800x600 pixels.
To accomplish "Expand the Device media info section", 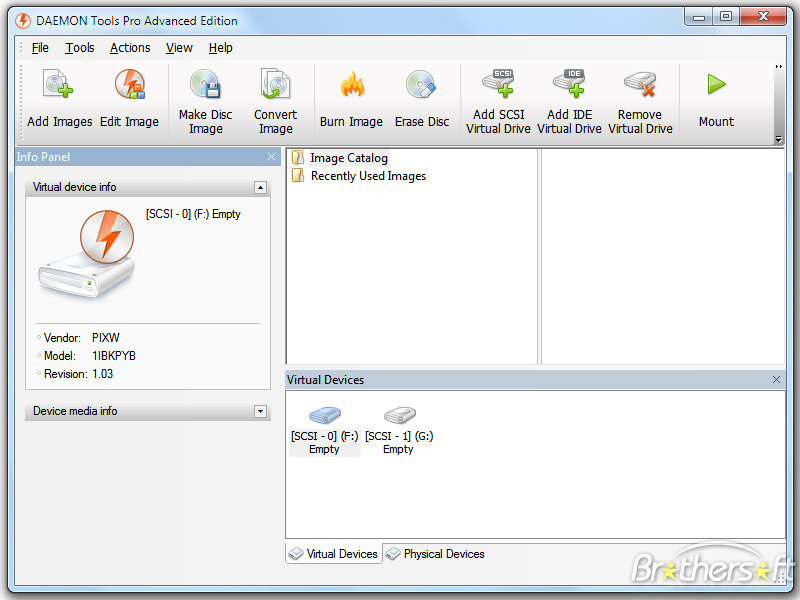I will (x=260, y=411).
